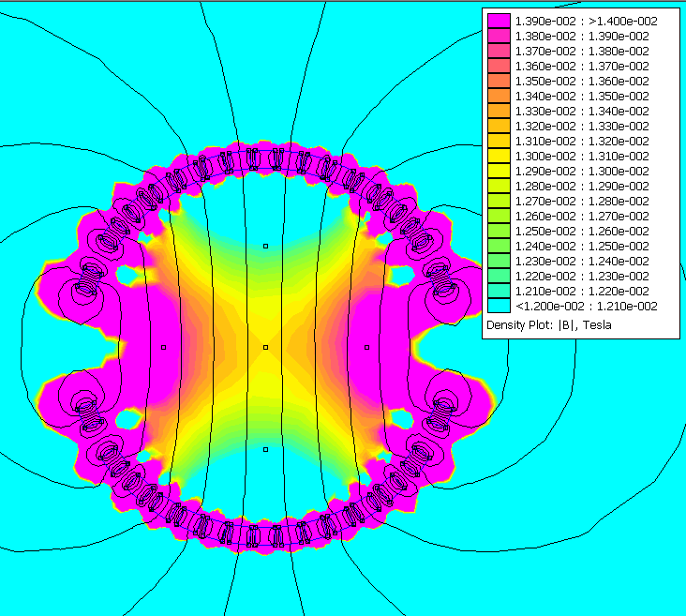Click the cyan swatch for <1.200e-002

498,306
